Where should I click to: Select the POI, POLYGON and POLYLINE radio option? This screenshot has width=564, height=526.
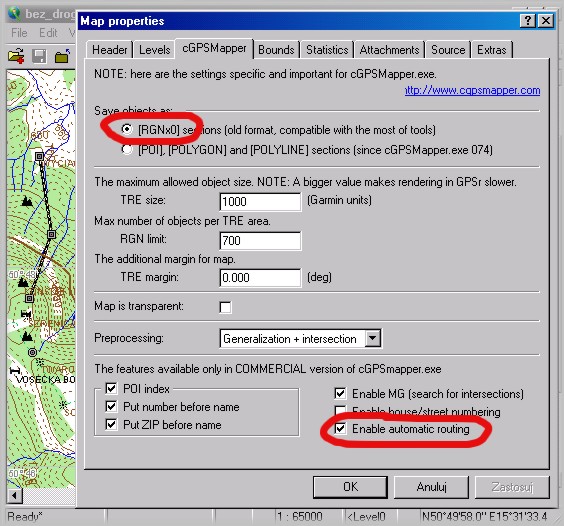127,149
